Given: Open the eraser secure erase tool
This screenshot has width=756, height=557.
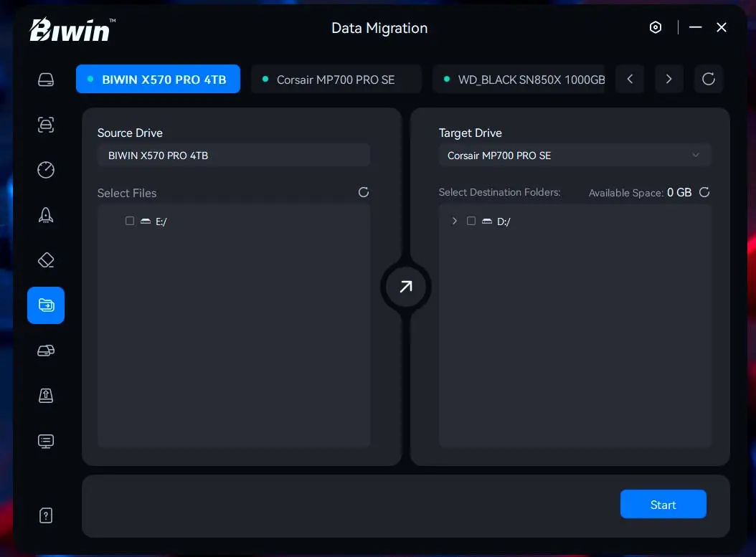Looking at the screenshot, I should [x=46, y=260].
